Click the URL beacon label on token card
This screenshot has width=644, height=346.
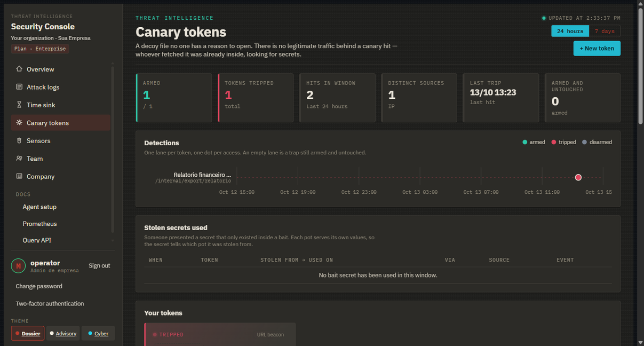pos(271,335)
